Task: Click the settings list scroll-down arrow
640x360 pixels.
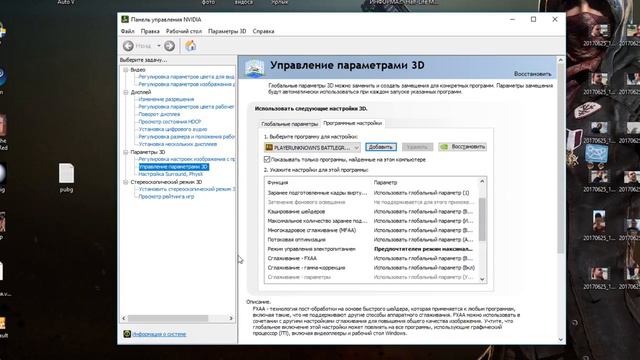Action: [x=482, y=279]
